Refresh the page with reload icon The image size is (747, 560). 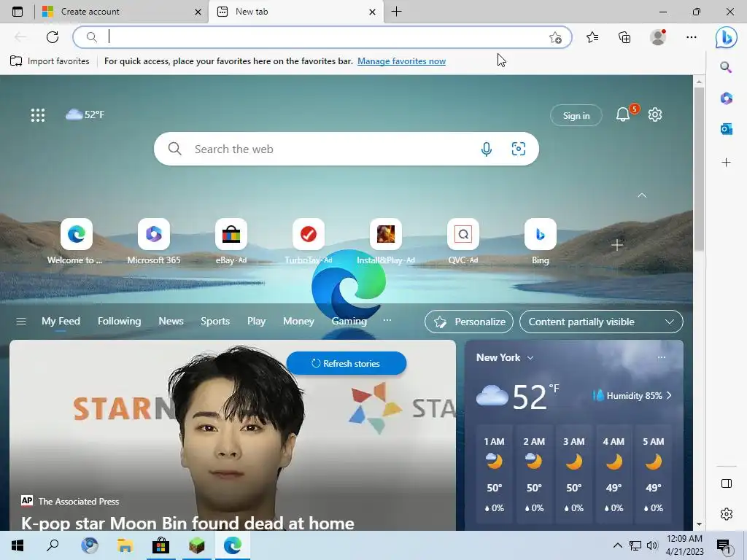[53, 36]
